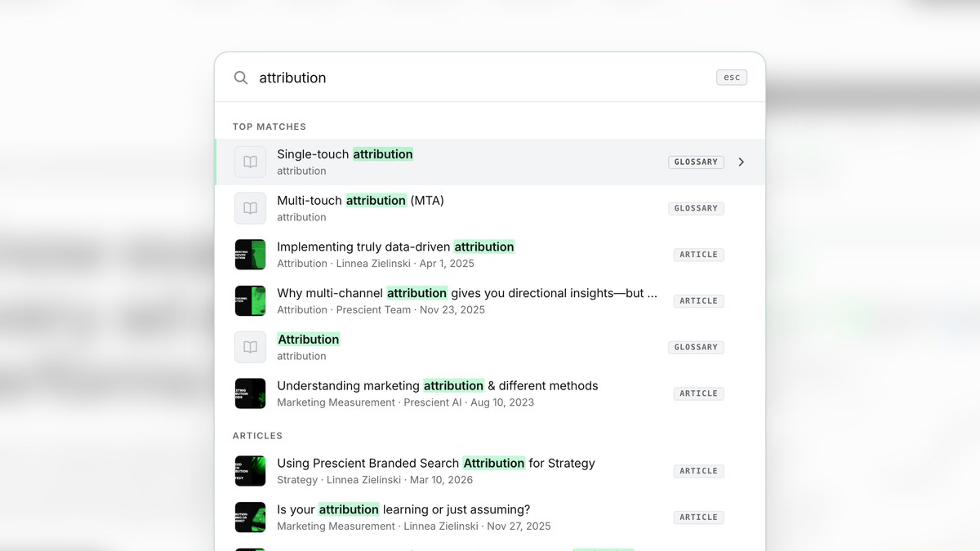Click the thumbnail for Implementing truly data-driven attribution

click(x=250, y=254)
